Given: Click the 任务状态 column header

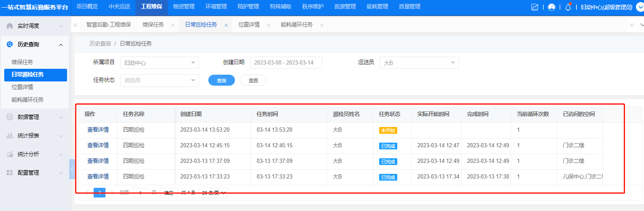Looking at the screenshot, I should [x=390, y=114].
